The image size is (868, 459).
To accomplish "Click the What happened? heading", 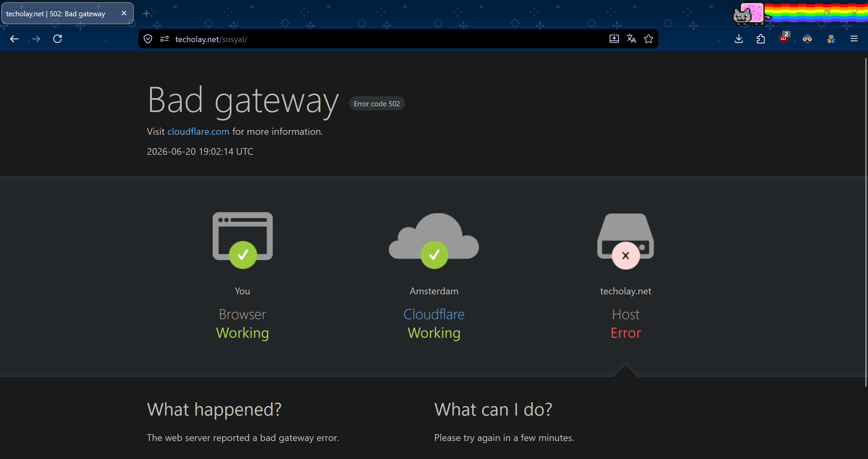I will [x=214, y=409].
